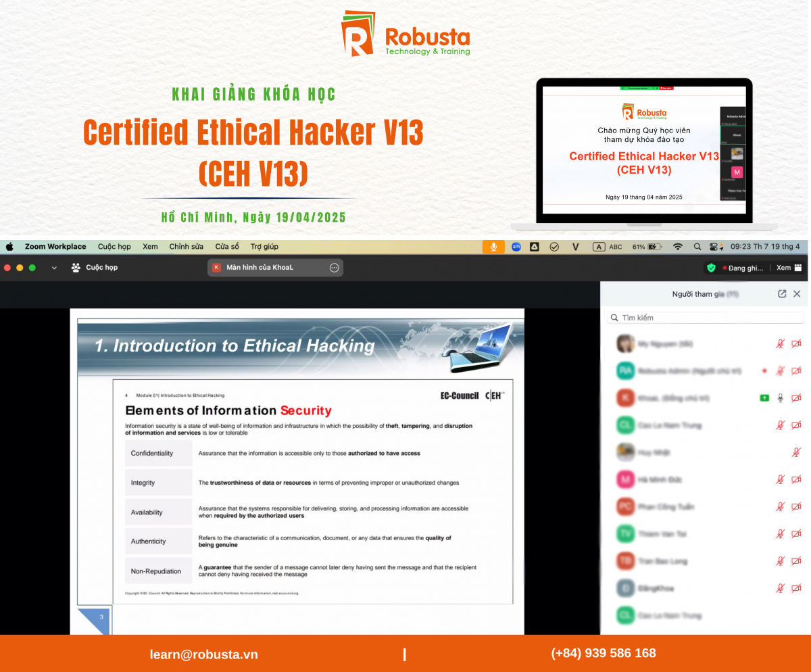Open the Apple menu

(x=9, y=247)
